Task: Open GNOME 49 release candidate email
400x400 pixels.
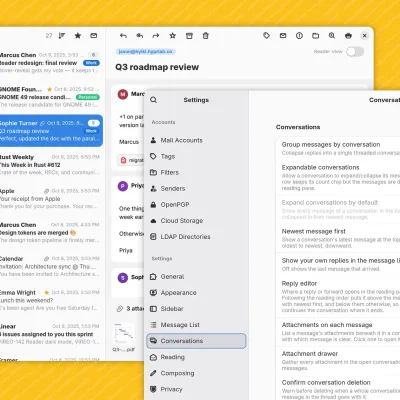Action: pyautogui.click(x=51, y=97)
